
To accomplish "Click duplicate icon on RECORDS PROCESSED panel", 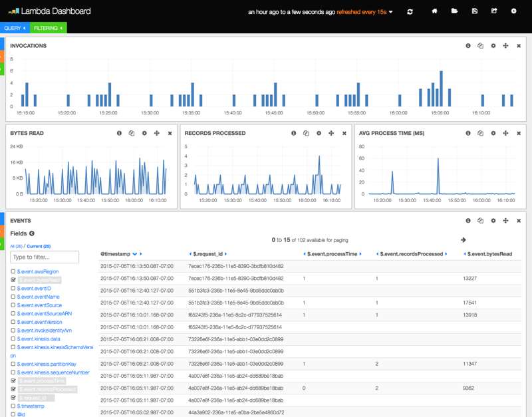I will [306, 133].
